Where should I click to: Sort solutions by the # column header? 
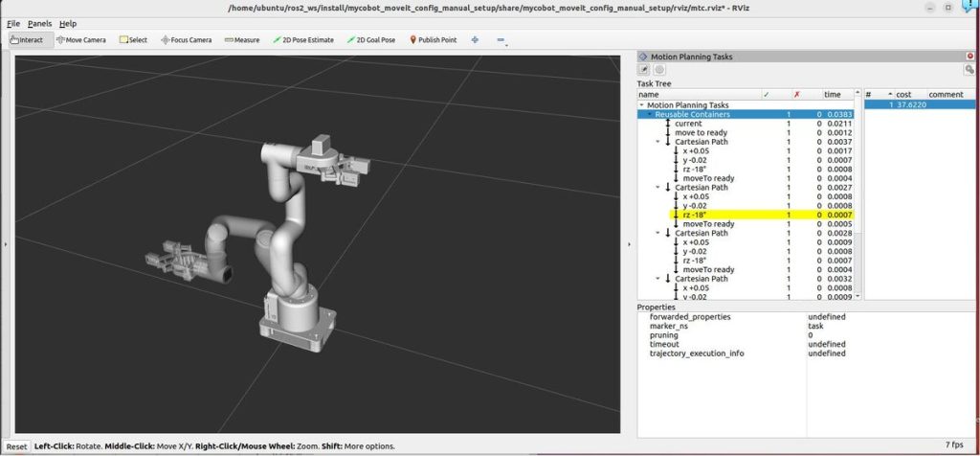[879, 95]
